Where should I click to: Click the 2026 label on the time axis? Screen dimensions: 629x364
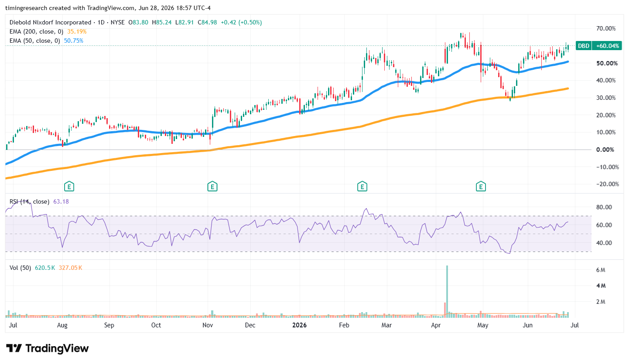[299, 325]
